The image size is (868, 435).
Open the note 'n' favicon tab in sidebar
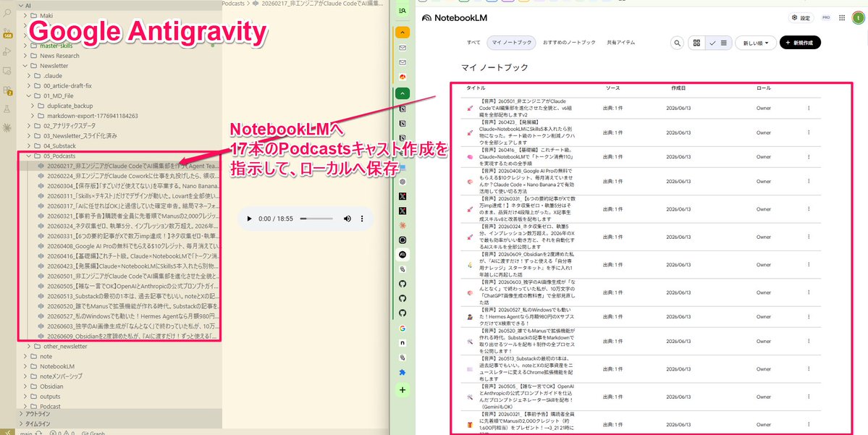(403, 343)
